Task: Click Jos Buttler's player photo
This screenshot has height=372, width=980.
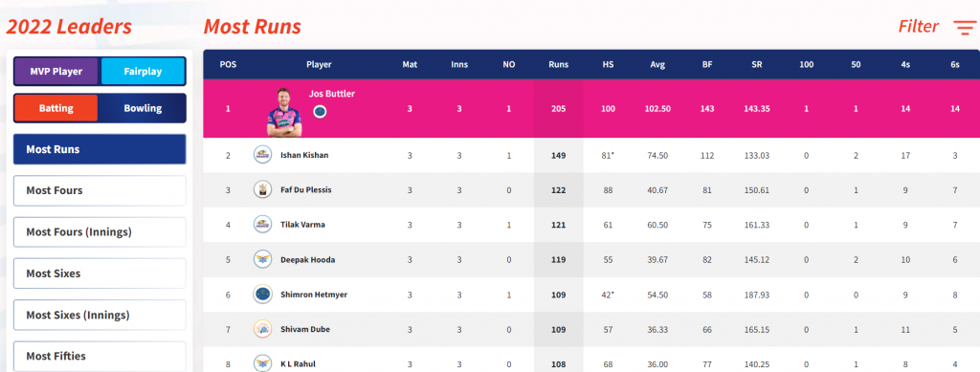Action: click(284, 112)
